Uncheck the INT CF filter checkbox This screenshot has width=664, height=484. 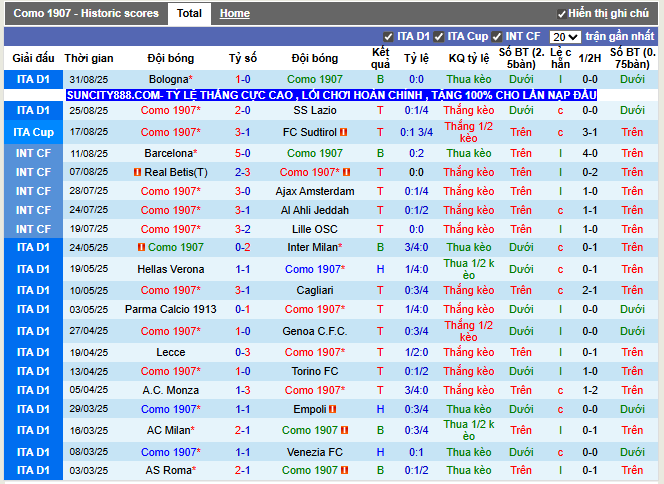tap(497, 37)
